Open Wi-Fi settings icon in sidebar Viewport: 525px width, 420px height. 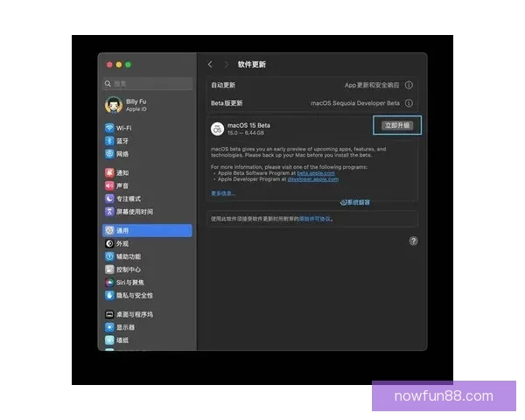(109, 128)
